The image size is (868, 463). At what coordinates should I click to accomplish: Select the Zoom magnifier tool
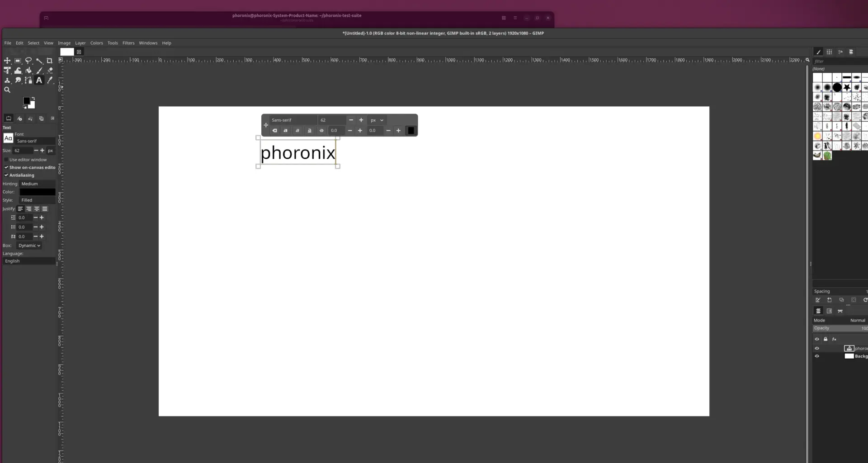click(7, 90)
